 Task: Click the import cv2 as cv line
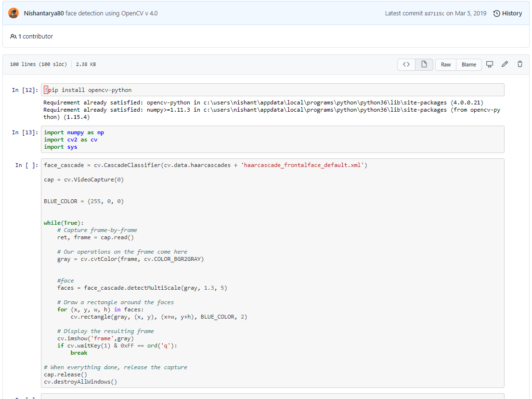click(71, 140)
